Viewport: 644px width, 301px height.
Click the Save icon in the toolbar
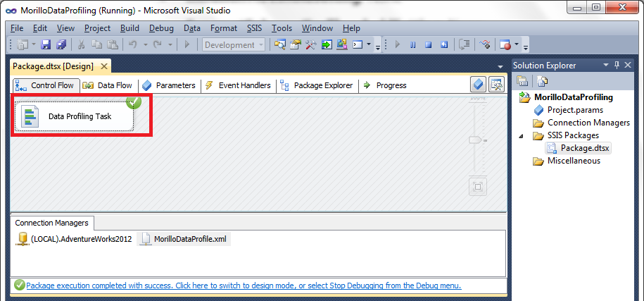coord(46,45)
